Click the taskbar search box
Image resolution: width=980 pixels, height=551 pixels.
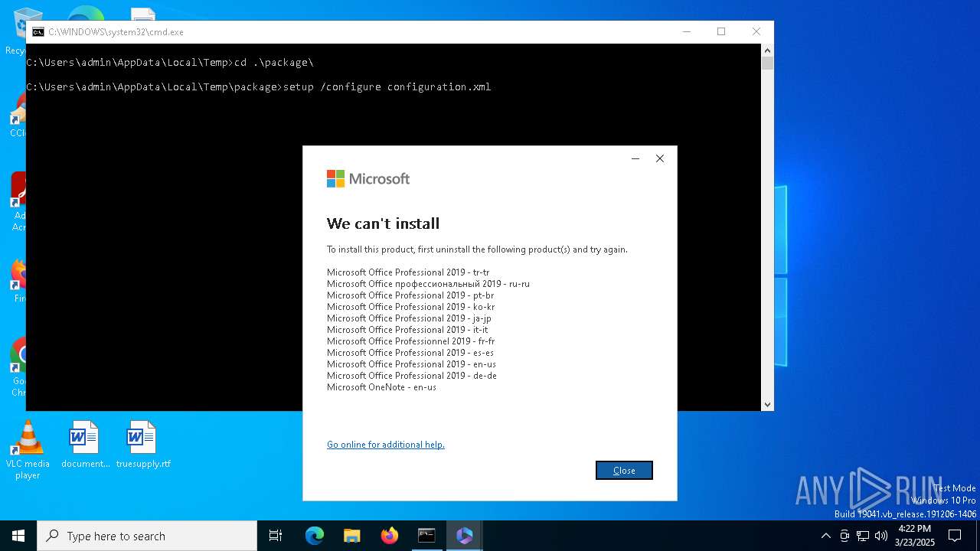147,536
